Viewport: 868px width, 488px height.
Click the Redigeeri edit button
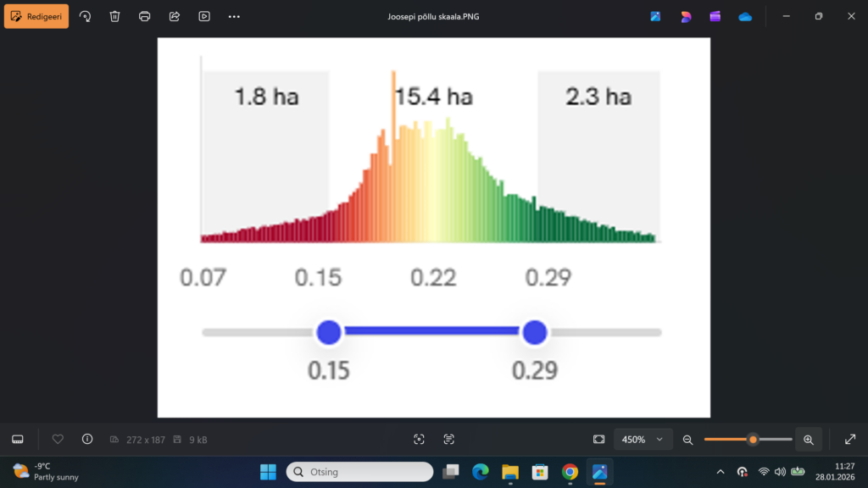pos(36,16)
